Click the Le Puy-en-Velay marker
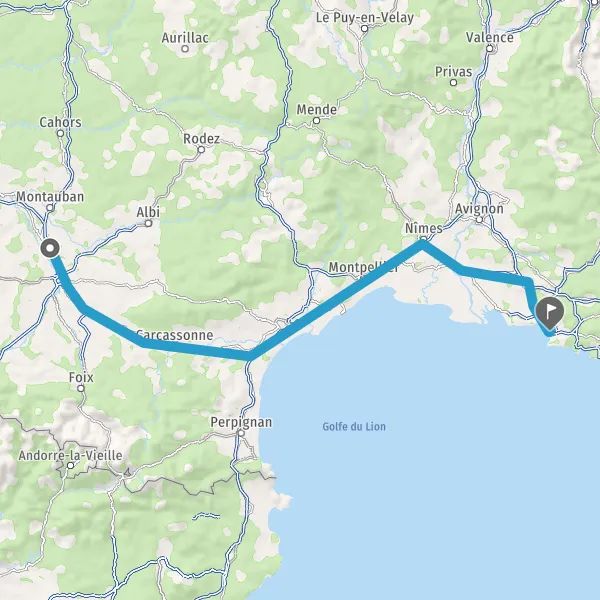600x600 pixels. [x=365, y=28]
